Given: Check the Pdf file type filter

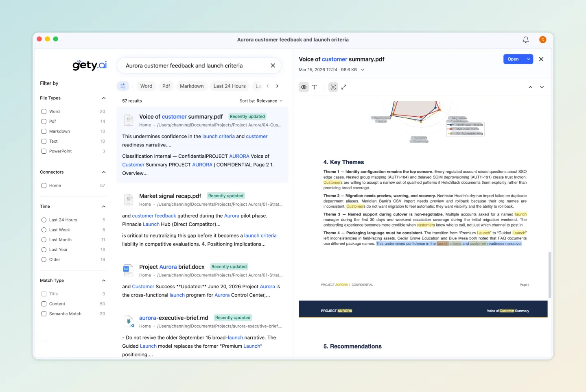Looking at the screenshot, I should (x=44, y=121).
